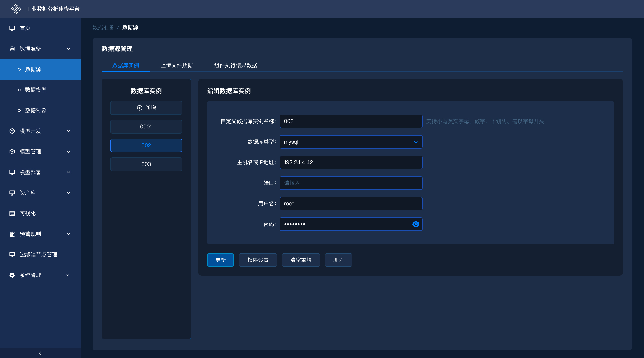Toggle password visibility eye icon

coord(415,224)
